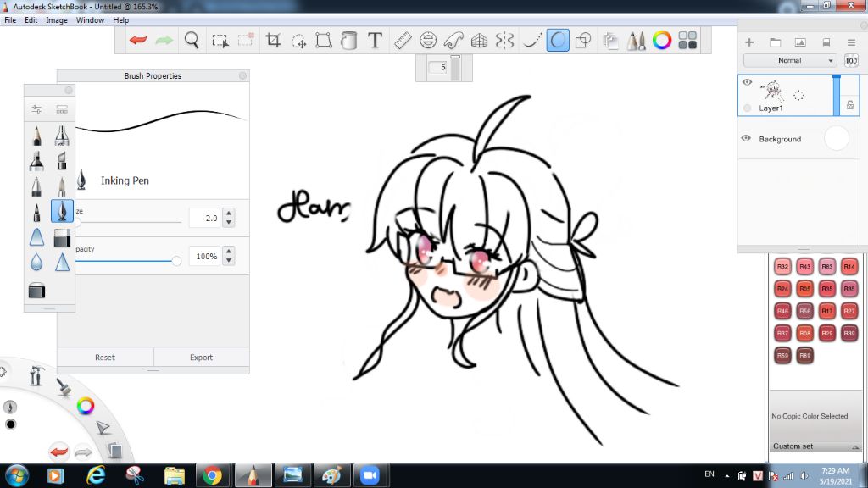Pick Copic color R89
Screen dimensions: 868x488
(x=805, y=355)
